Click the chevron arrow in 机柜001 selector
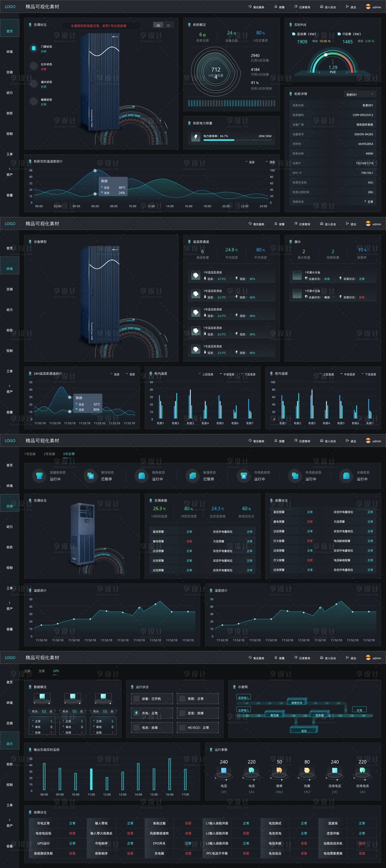 tap(372, 94)
